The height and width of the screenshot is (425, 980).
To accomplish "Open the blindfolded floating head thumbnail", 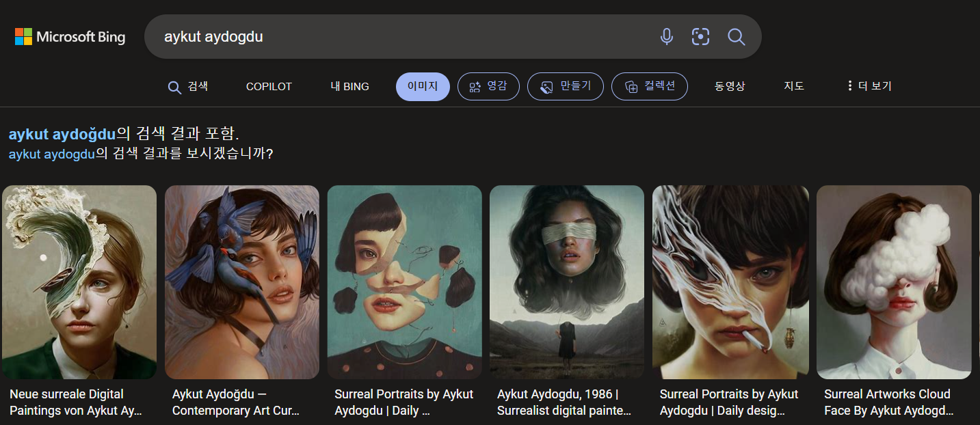I will 567,282.
